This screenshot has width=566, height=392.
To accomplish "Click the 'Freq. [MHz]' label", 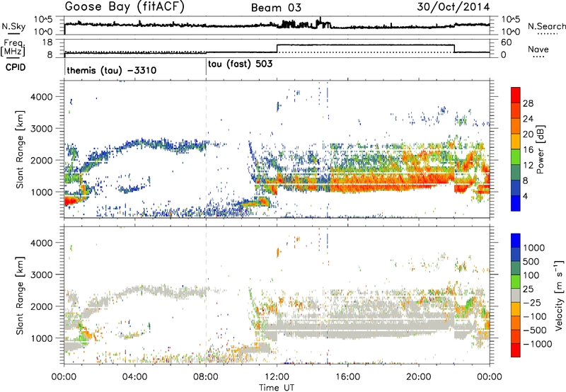I will [x=13, y=48].
